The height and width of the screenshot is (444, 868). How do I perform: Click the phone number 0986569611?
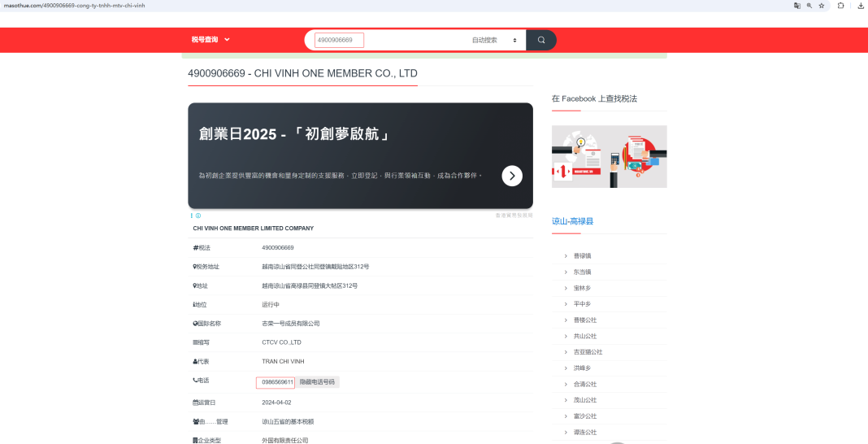tap(277, 382)
